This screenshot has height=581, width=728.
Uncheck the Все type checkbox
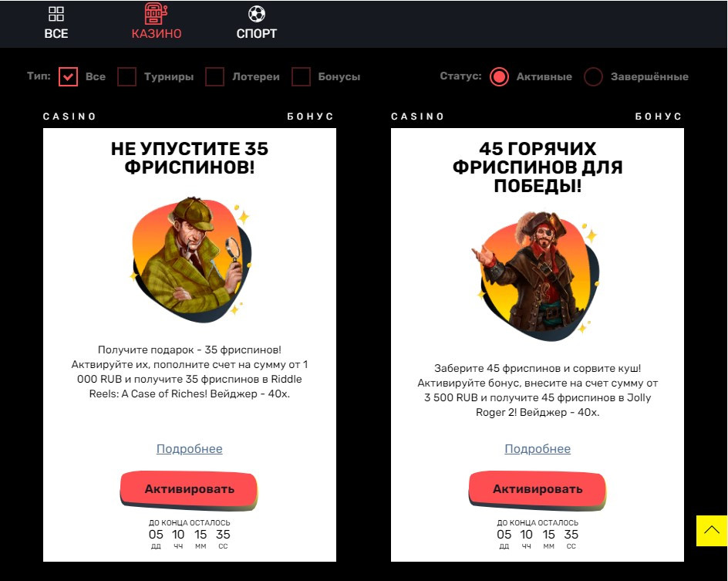click(68, 76)
